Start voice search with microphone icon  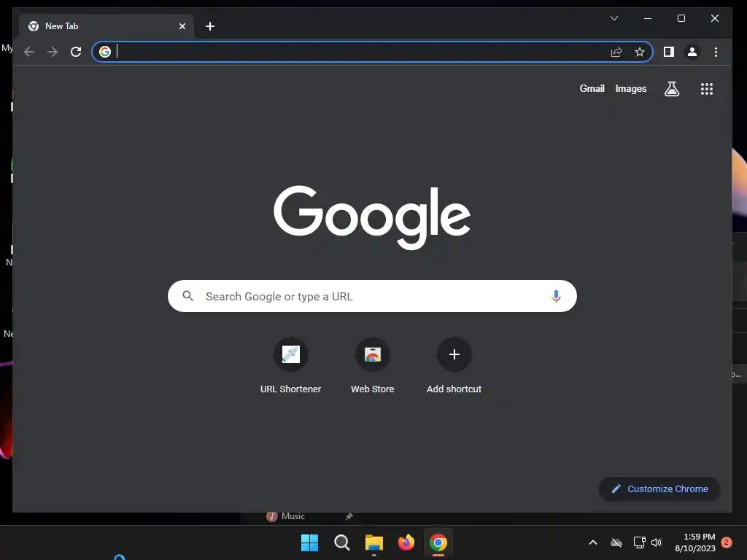555,296
